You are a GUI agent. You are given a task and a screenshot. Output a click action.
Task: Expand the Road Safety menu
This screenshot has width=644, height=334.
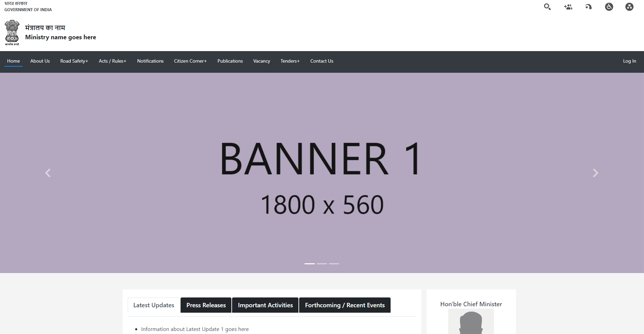(74, 61)
